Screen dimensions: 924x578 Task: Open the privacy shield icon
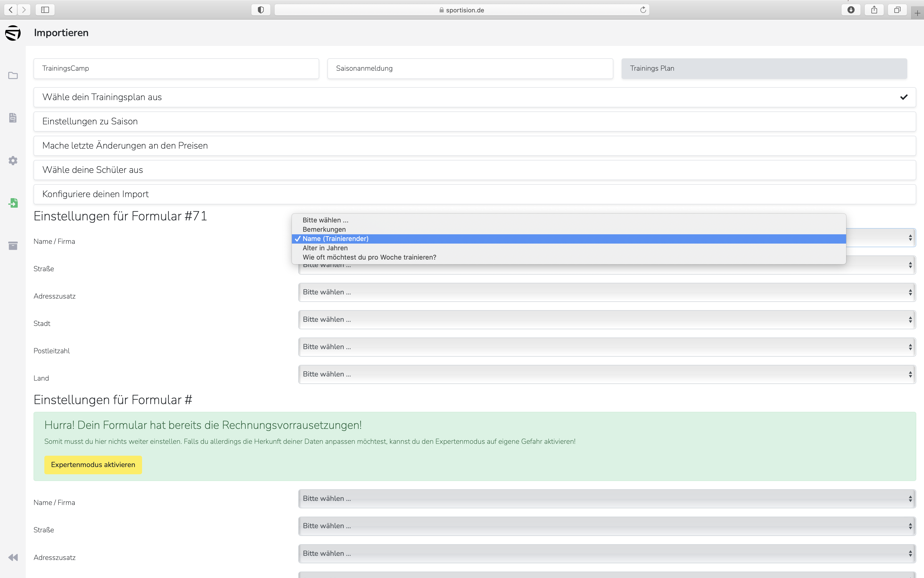pyautogui.click(x=261, y=10)
